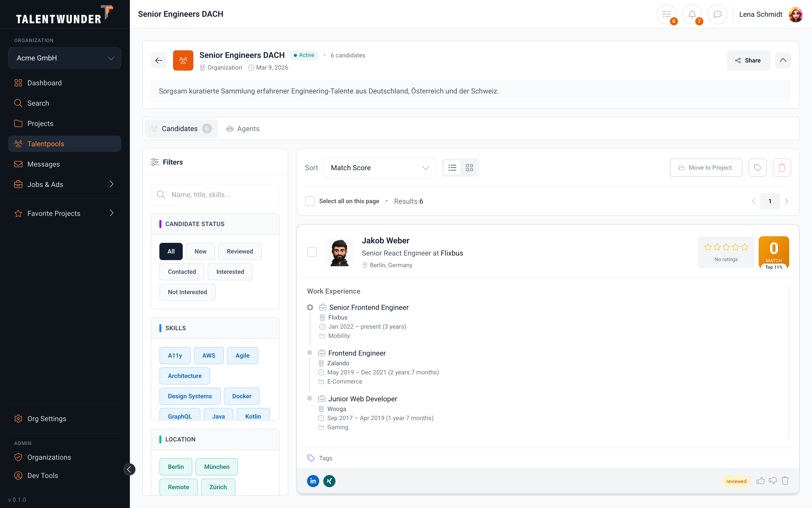Rate Jakob Weber five stars
This screenshot has width=812, height=508.
[x=745, y=247]
